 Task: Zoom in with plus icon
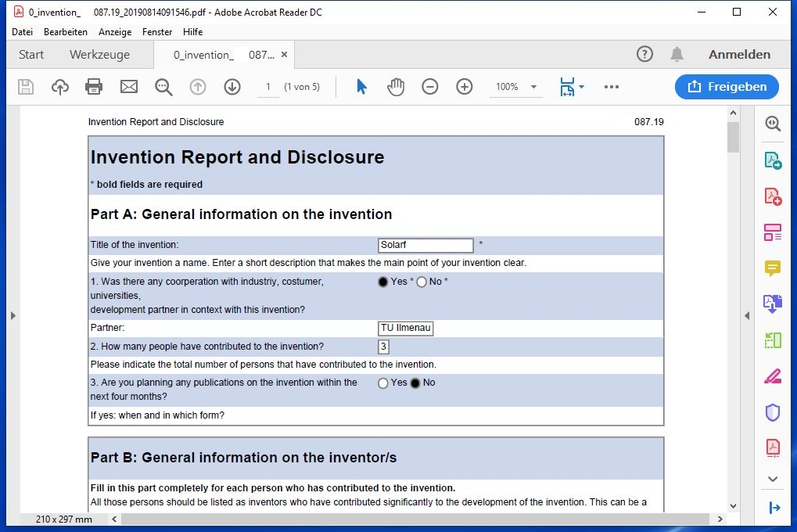click(464, 87)
